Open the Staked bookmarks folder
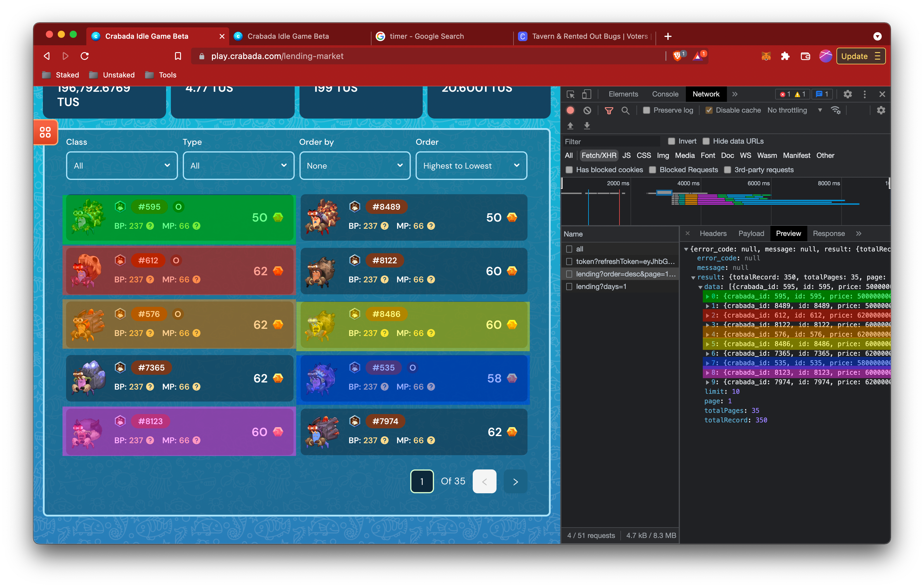The width and height of the screenshot is (924, 588). (x=61, y=75)
